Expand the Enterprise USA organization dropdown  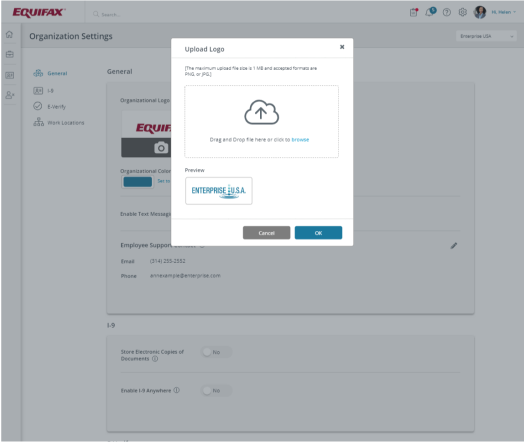click(486, 36)
